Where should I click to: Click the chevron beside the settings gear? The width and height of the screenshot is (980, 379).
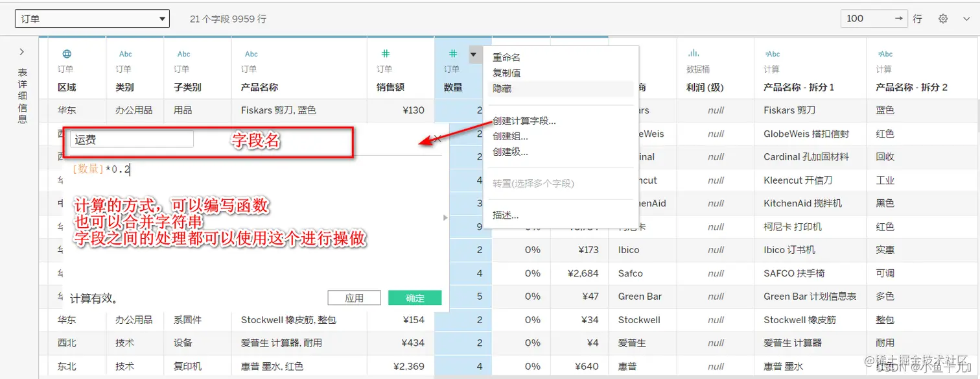pos(967,18)
